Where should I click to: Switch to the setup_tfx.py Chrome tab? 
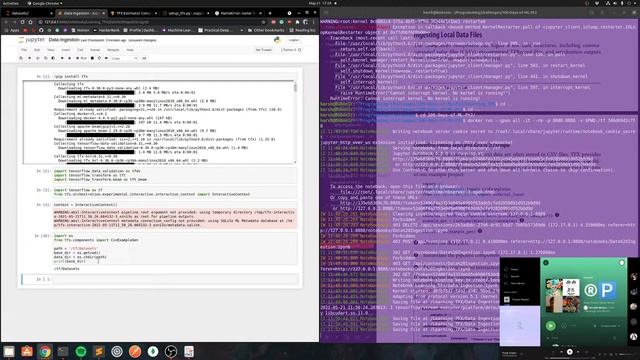click(x=185, y=13)
